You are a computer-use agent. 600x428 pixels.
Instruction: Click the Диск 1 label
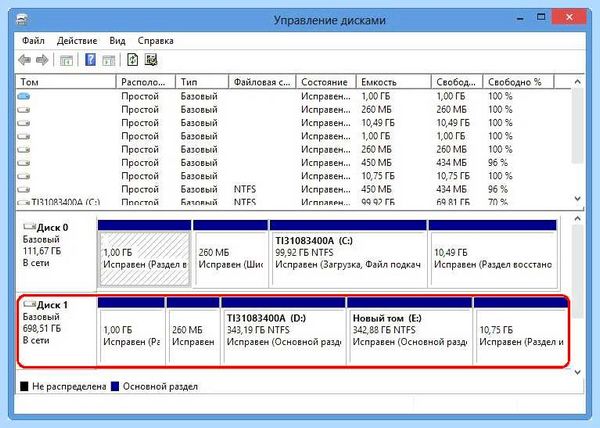tap(52, 305)
